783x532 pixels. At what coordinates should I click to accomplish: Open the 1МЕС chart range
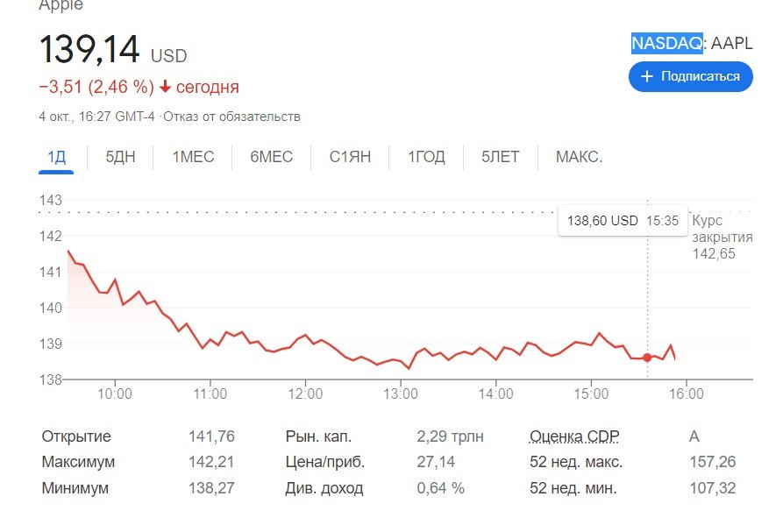(x=193, y=158)
